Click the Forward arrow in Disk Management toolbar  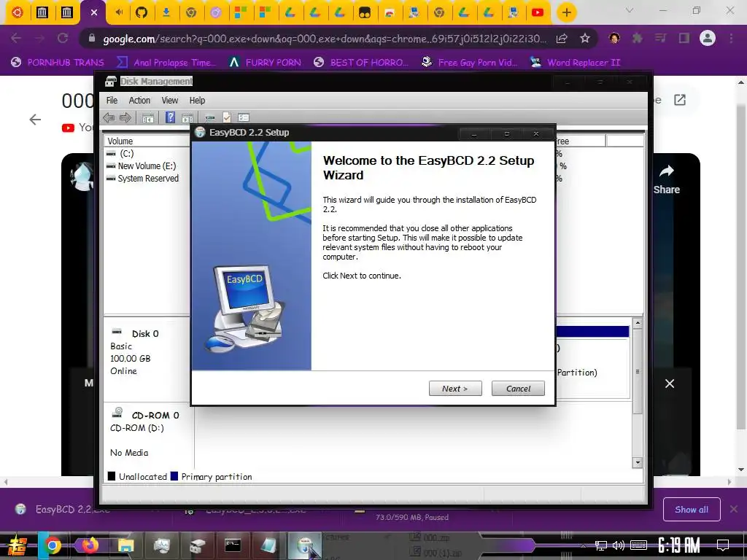[x=125, y=117]
